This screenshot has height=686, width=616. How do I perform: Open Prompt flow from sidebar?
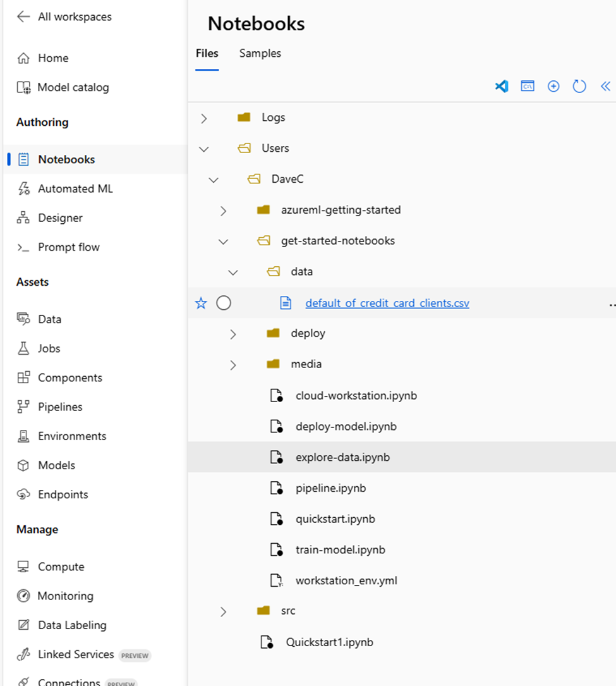[69, 247]
